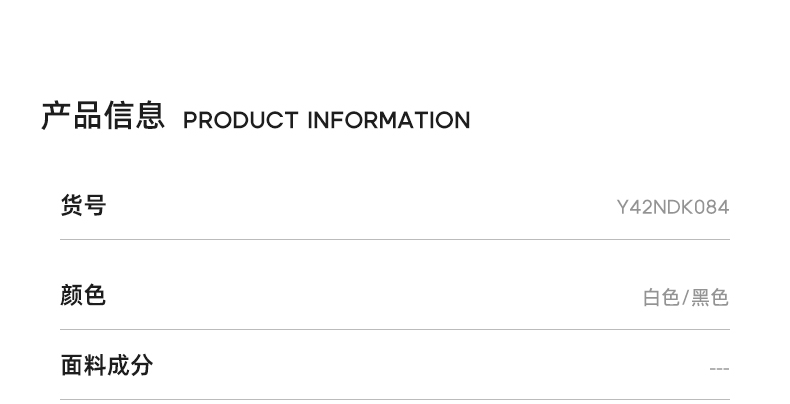Viewport: 790px width, 404px height.
Task: Click the slash between 白色 and 黑色
Action: [686, 298]
